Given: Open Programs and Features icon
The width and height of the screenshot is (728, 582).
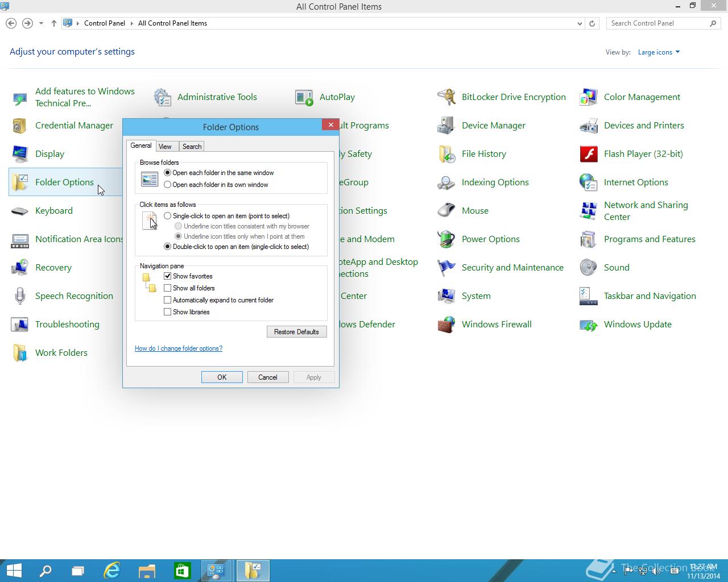Looking at the screenshot, I should pyautogui.click(x=589, y=239).
